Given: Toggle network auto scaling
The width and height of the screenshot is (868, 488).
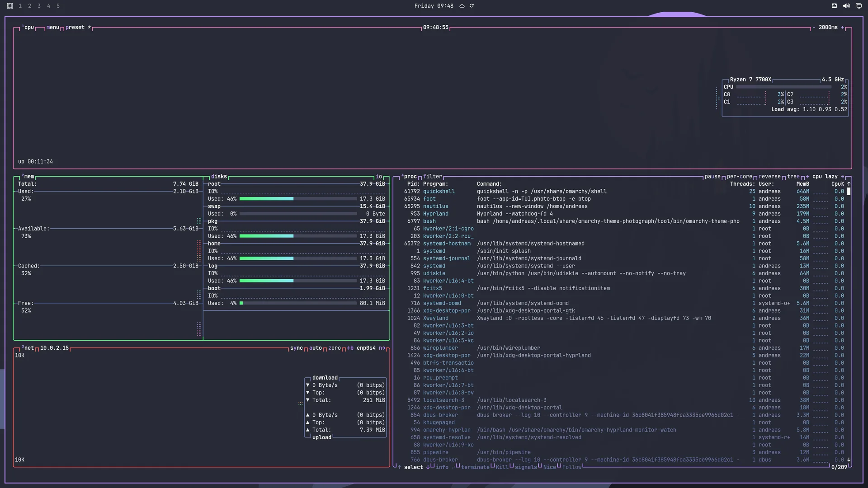Looking at the screenshot, I should click(316, 348).
